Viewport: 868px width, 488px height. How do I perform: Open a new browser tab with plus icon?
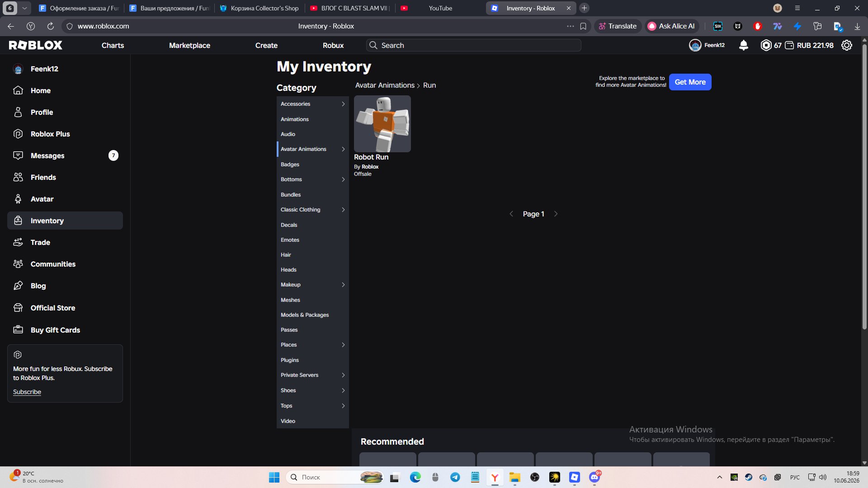(584, 8)
